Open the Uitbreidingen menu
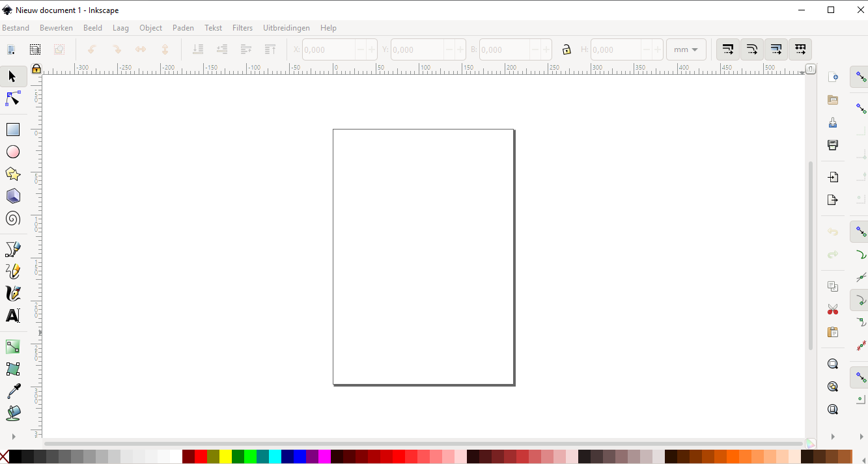 pyautogui.click(x=287, y=28)
